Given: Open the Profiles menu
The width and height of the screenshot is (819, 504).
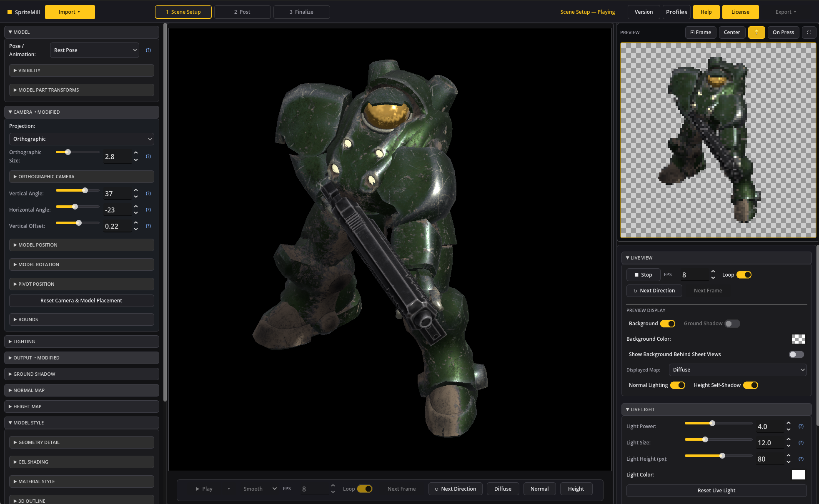Looking at the screenshot, I should click(x=676, y=12).
